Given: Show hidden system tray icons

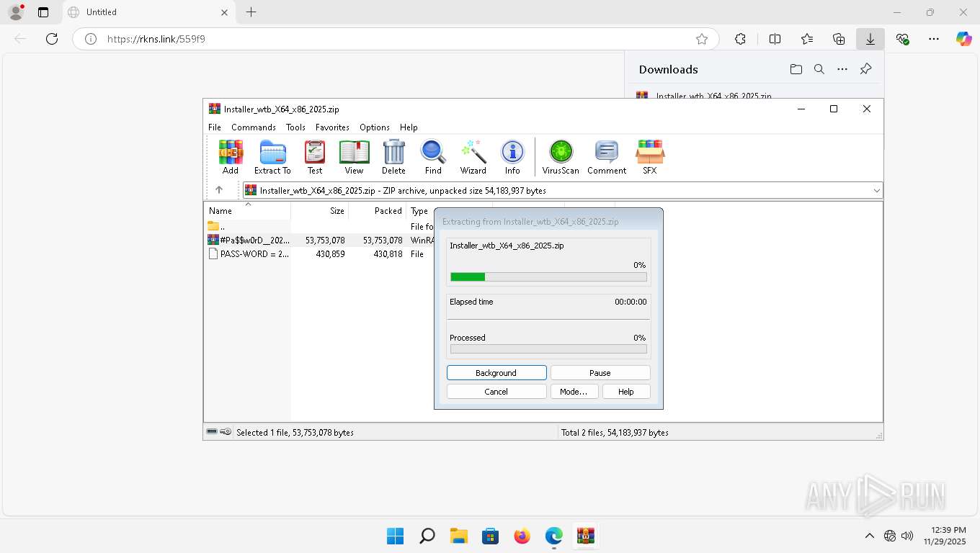Looking at the screenshot, I should [870, 536].
